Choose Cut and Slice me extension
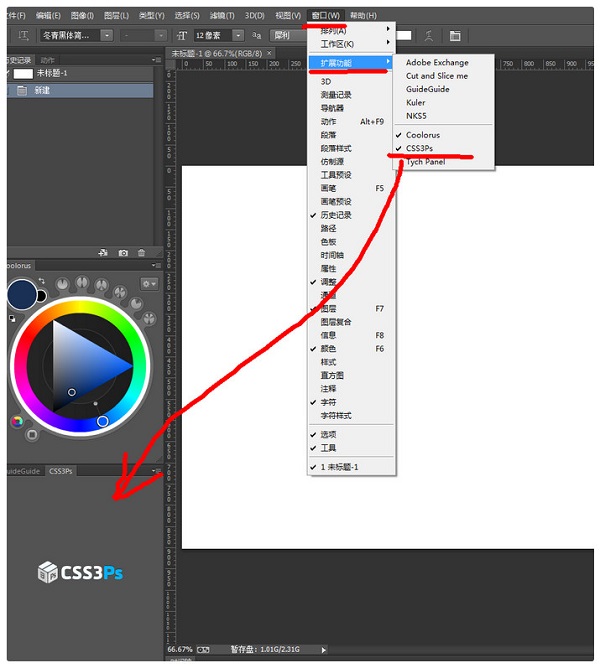 443,76
